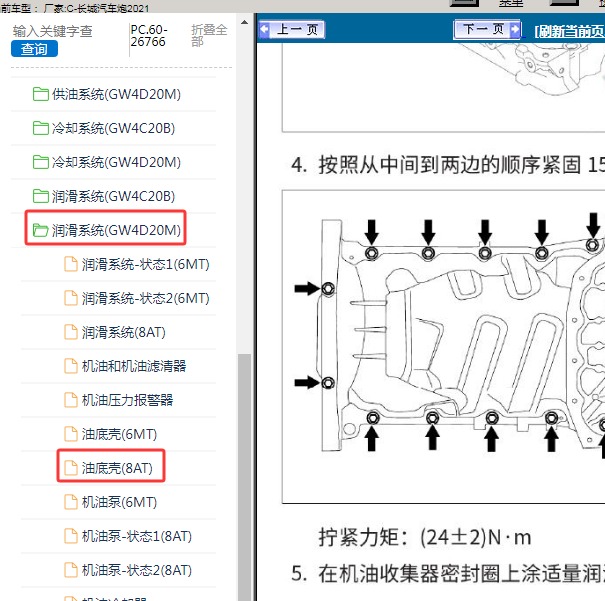
Task: Select 润滑系统(GW4C20B) tree entry
Action: point(113,196)
